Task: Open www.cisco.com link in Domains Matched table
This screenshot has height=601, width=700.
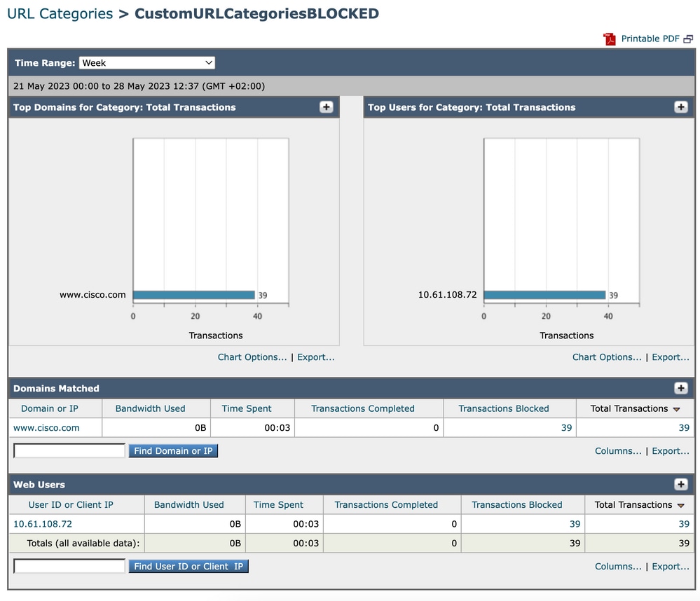Action: pos(46,428)
